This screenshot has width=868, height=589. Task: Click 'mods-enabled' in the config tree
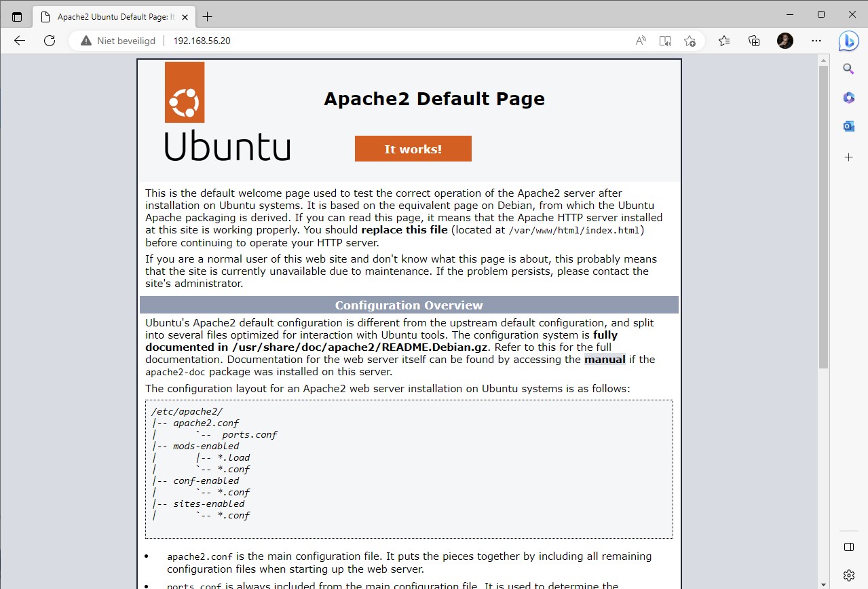pos(206,446)
